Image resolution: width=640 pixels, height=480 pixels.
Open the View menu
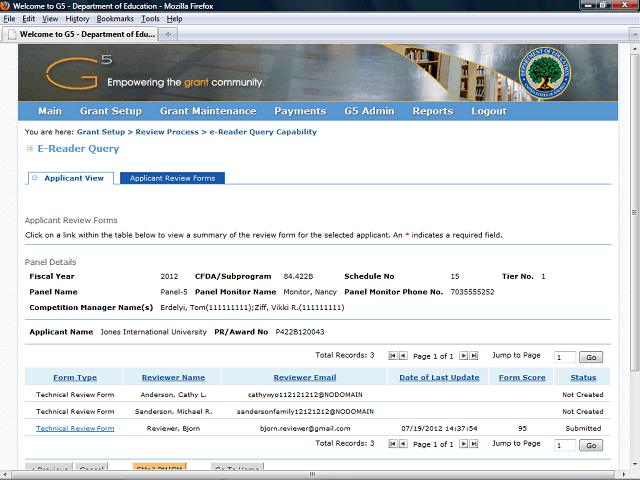pyautogui.click(x=50, y=19)
